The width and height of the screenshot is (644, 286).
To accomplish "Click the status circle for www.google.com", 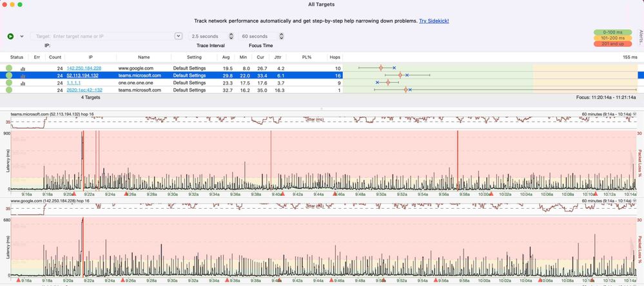I will 9,68.
